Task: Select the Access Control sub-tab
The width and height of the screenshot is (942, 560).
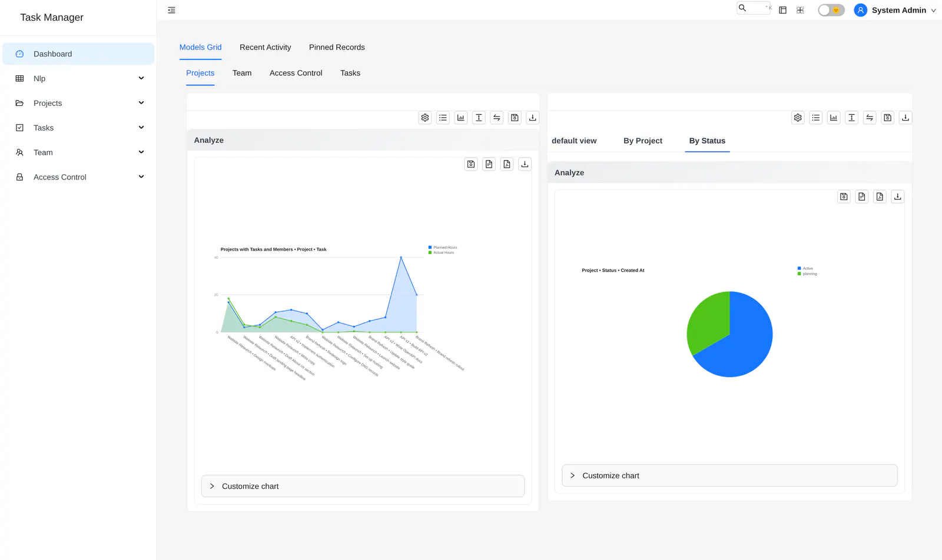Action: point(296,73)
